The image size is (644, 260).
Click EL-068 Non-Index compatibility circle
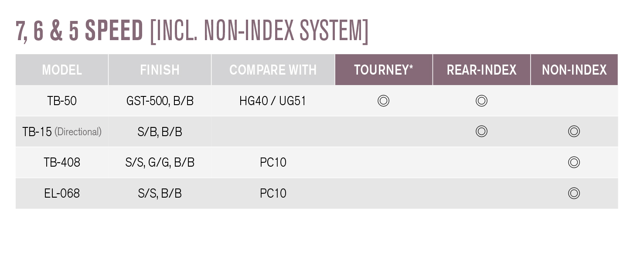[x=574, y=193]
